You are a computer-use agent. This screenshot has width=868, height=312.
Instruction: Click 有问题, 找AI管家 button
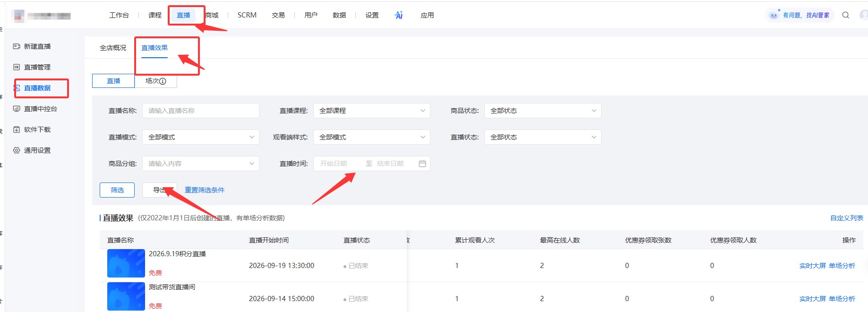click(x=799, y=15)
